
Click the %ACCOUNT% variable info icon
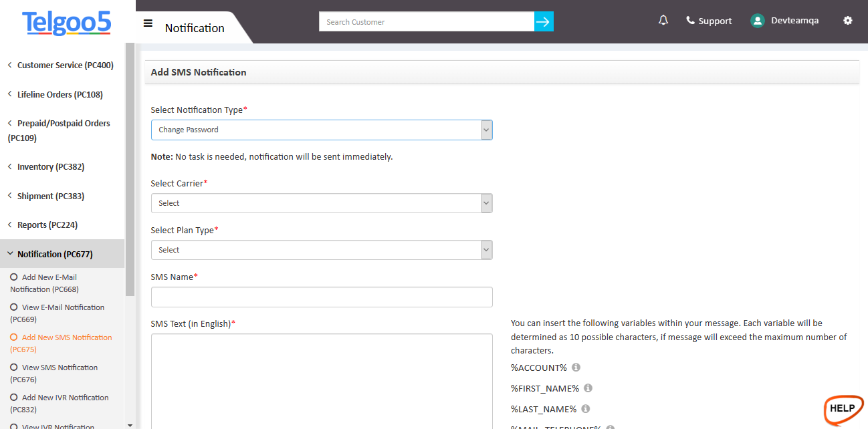click(576, 367)
